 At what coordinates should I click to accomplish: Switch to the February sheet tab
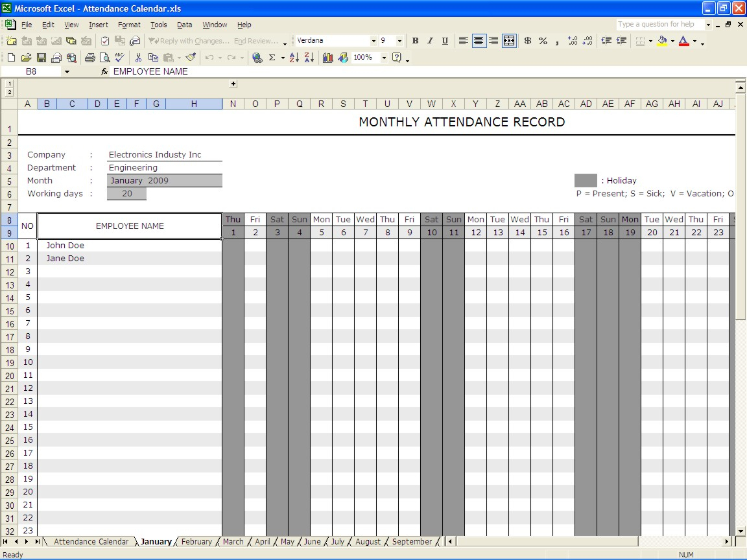coord(196,542)
